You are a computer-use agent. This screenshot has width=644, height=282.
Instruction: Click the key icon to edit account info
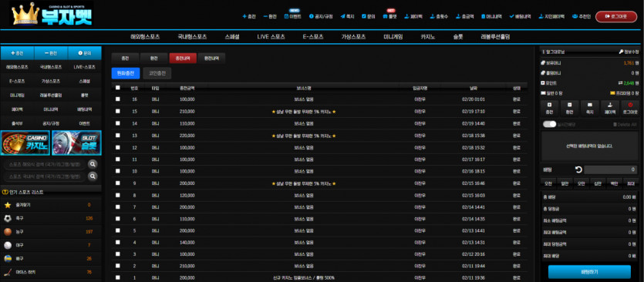(x=621, y=52)
